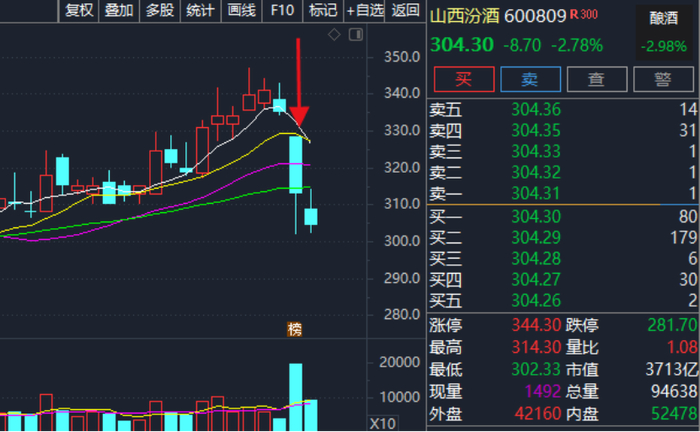Select 买二 price 304.29
The width and height of the screenshot is (700, 432).
click(536, 237)
